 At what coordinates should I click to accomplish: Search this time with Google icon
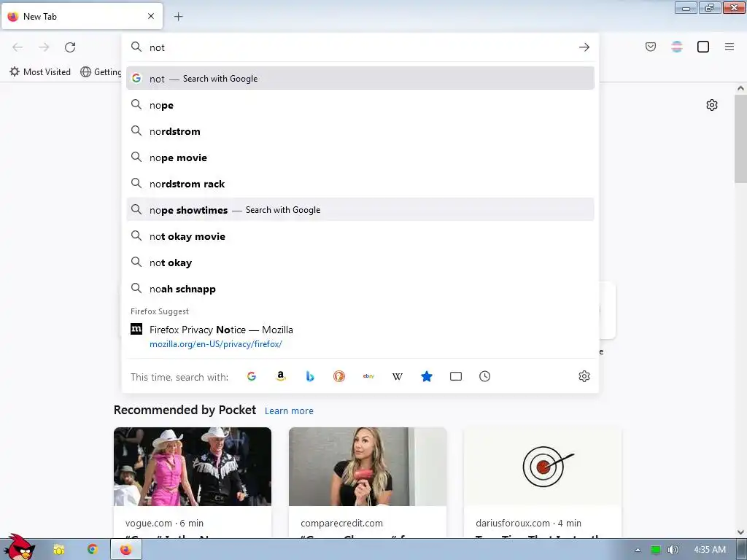[252, 377]
